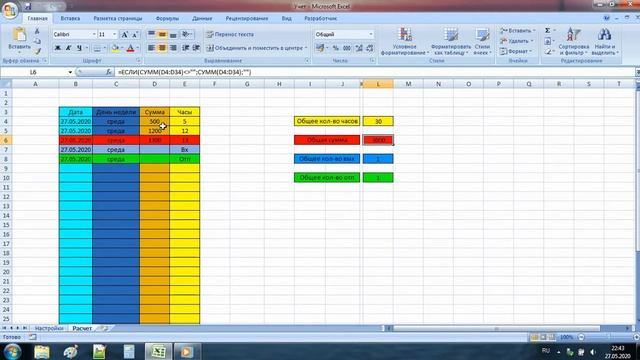Image resolution: width=640 pixels, height=360 pixels.
Task: Open Стили ячеек cell styles
Action: point(482,42)
